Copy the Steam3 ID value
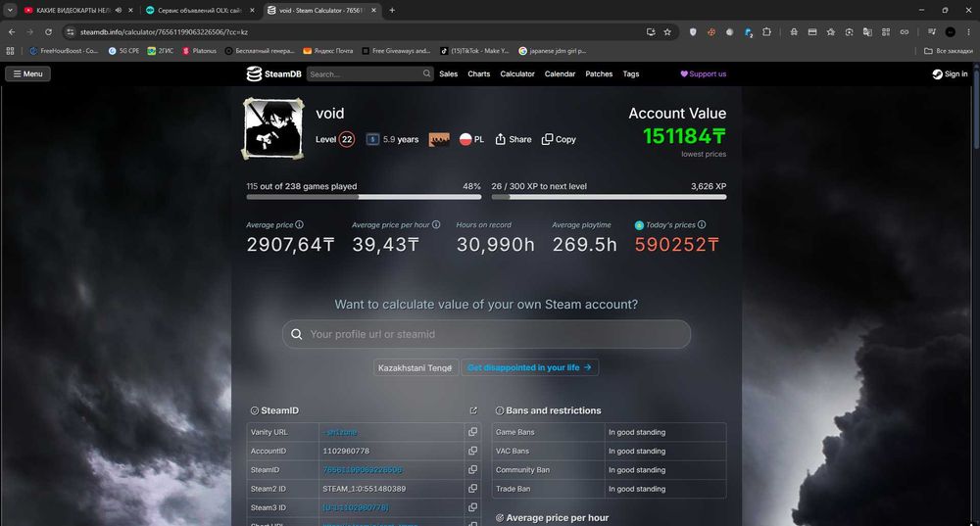 (472, 506)
